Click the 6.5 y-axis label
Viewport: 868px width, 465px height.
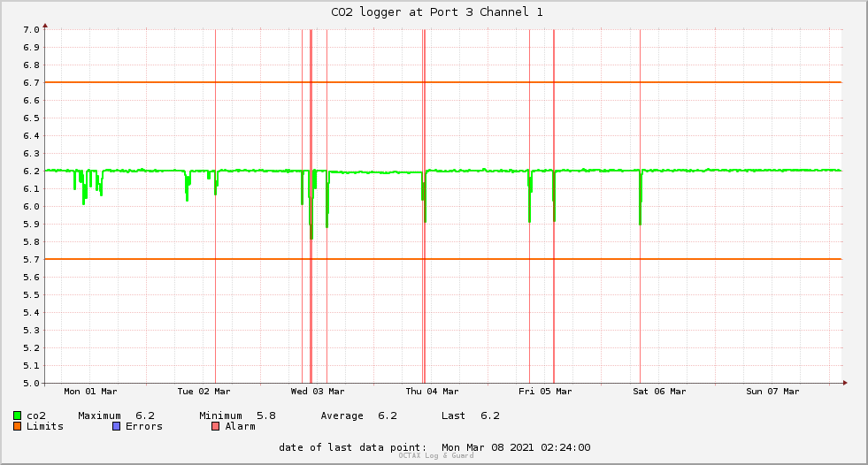(31, 118)
